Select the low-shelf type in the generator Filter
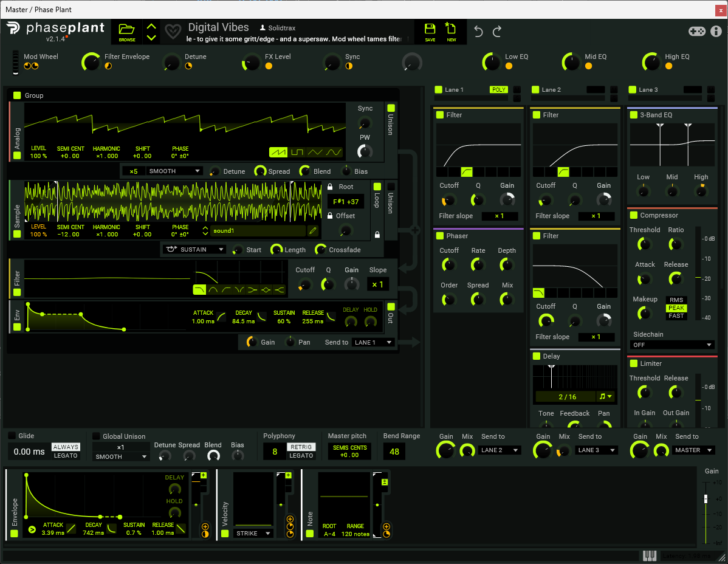The width and height of the screenshot is (728, 564). (x=253, y=290)
